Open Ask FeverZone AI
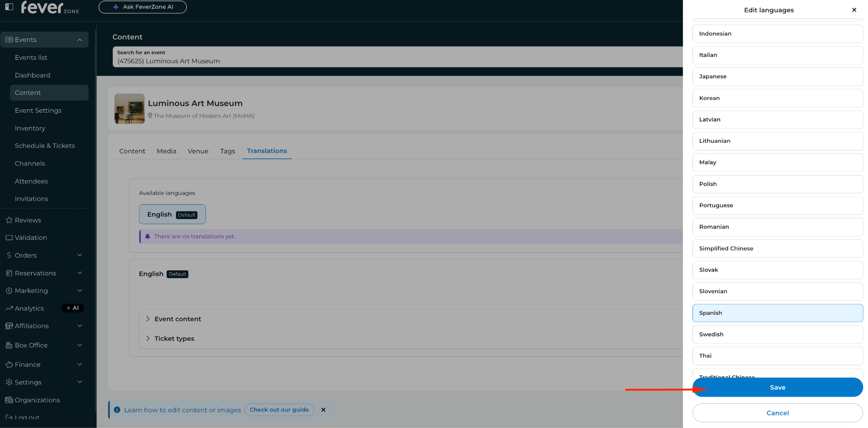Image resolution: width=868 pixels, height=428 pixels. (x=142, y=7)
